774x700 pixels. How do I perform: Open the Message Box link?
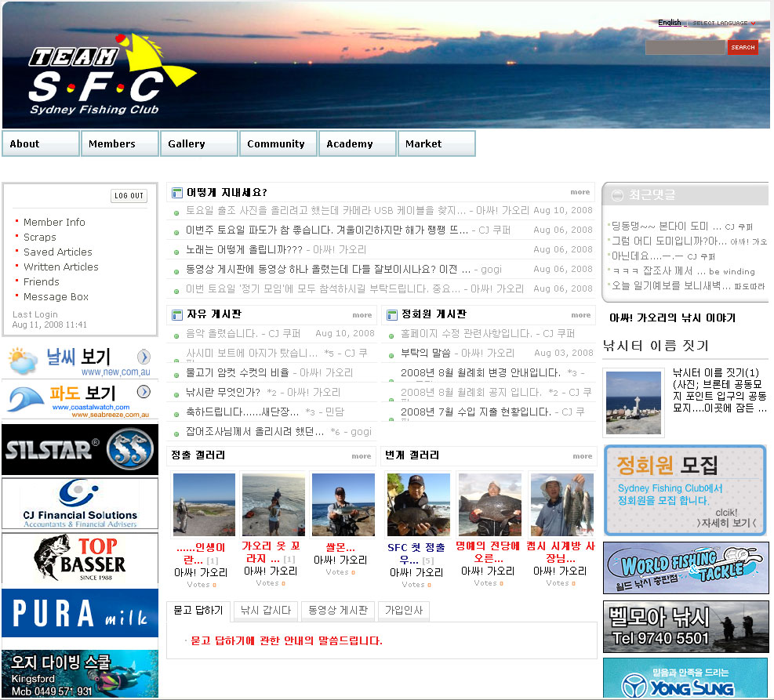point(56,297)
